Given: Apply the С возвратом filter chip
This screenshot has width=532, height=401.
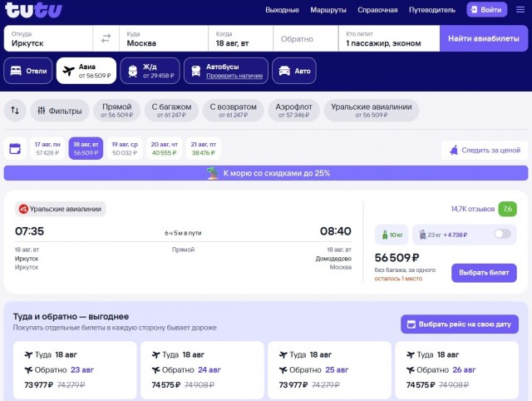Looking at the screenshot, I should click(233, 111).
